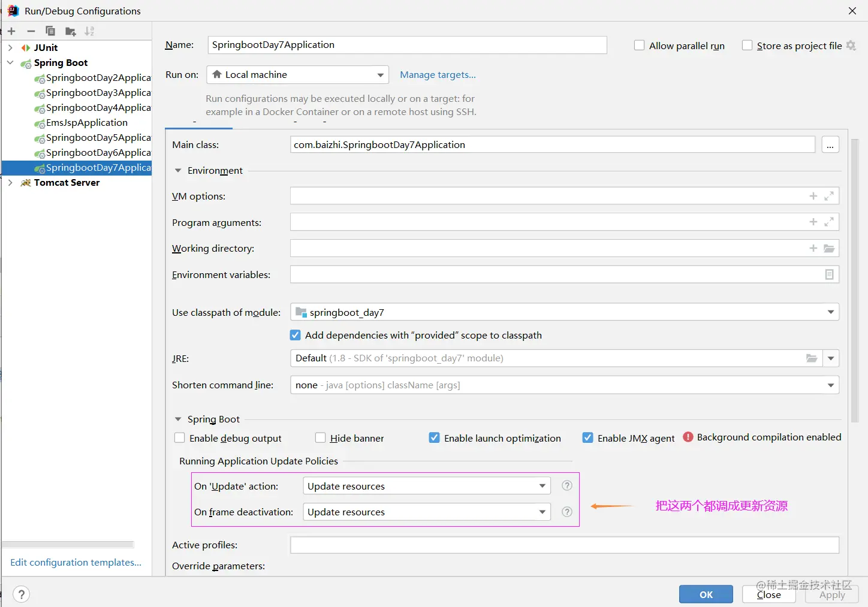Viewport: 868px width, 607px height.
Task: Copy configuration using duplicate icon
Action: [50, 31]
